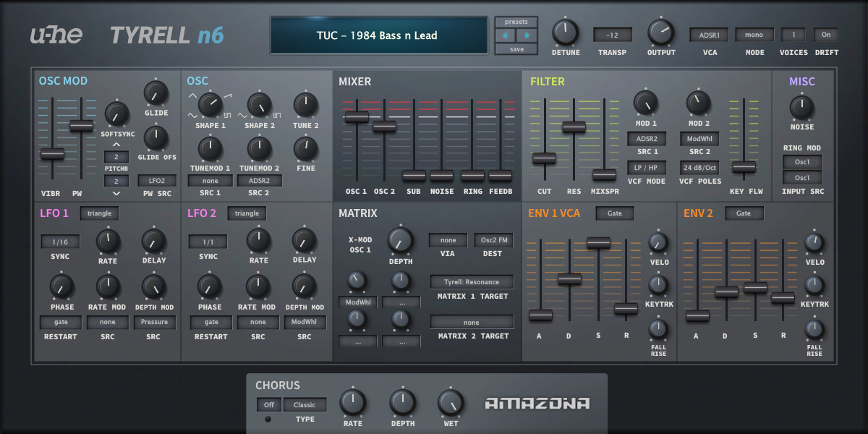Click the LFO 2 PHASE knob
Screen dimensions: 868x434
tap(210, 286)
